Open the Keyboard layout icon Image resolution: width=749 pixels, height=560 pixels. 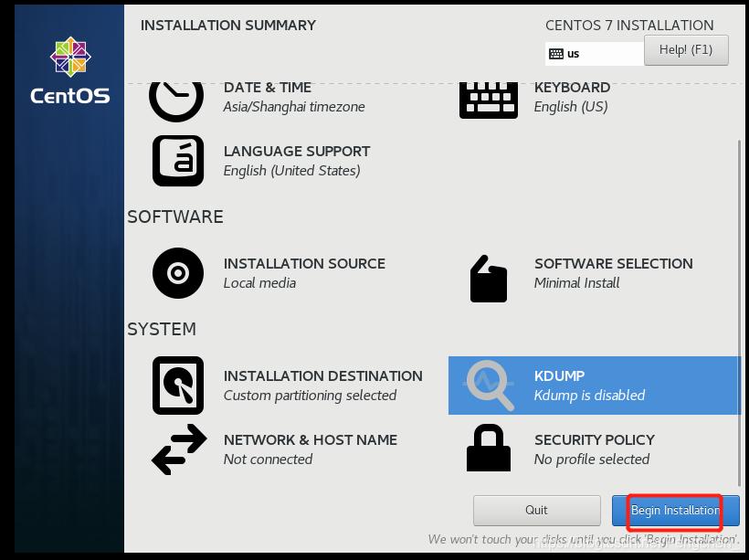click(488, 100)
